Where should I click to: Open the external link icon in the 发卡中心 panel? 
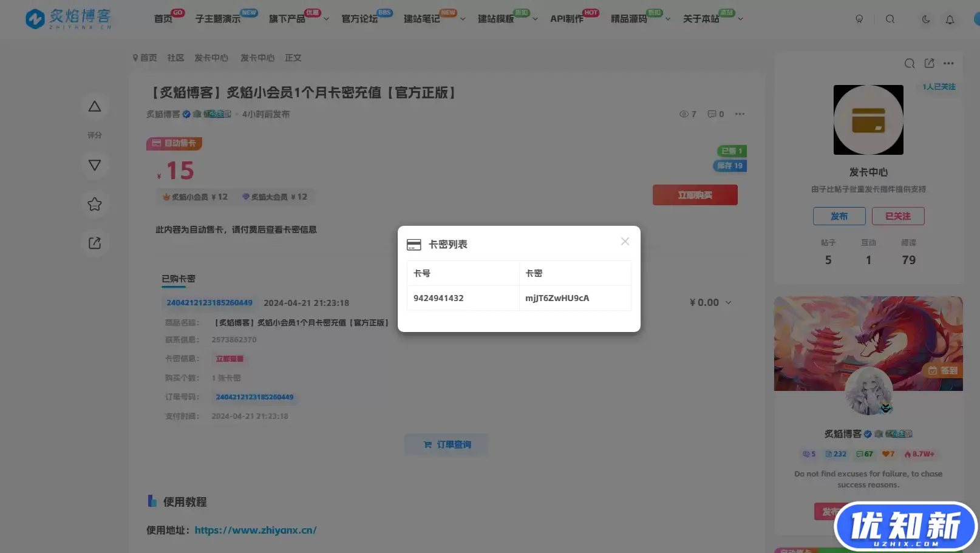click(929, 63)
